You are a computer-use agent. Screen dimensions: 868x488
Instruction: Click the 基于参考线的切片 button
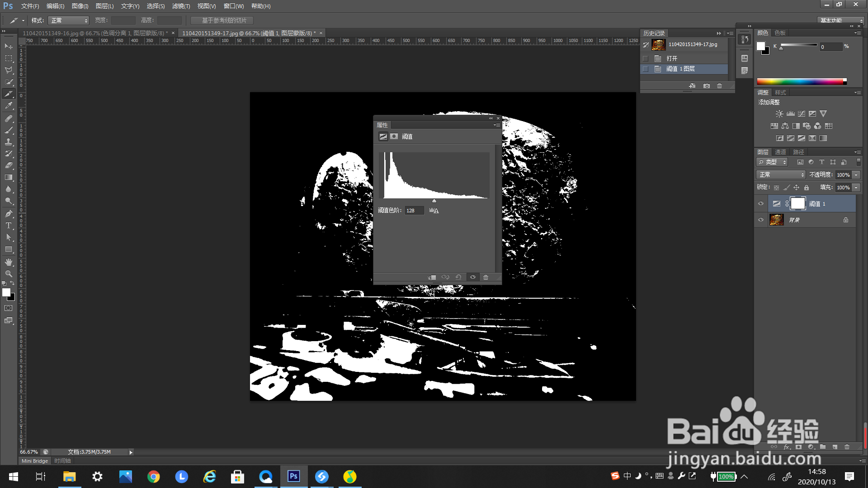(222, 20)
